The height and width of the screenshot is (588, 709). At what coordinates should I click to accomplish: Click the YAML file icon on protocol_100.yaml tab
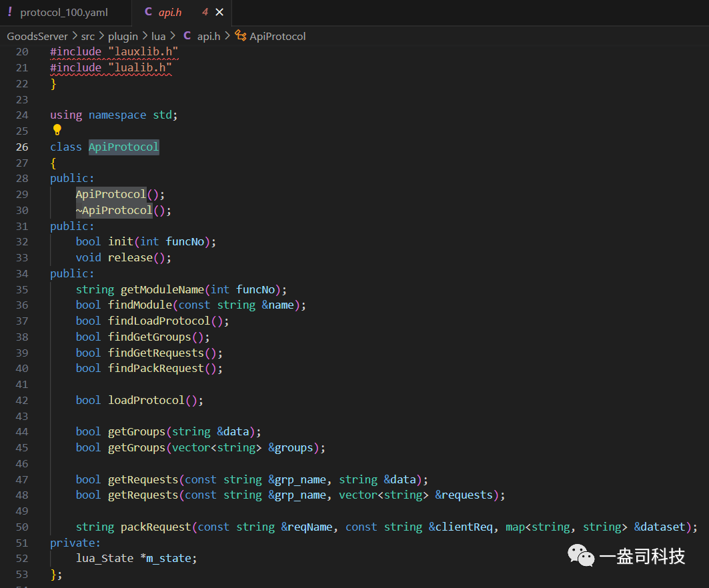(x=10, y=12)
